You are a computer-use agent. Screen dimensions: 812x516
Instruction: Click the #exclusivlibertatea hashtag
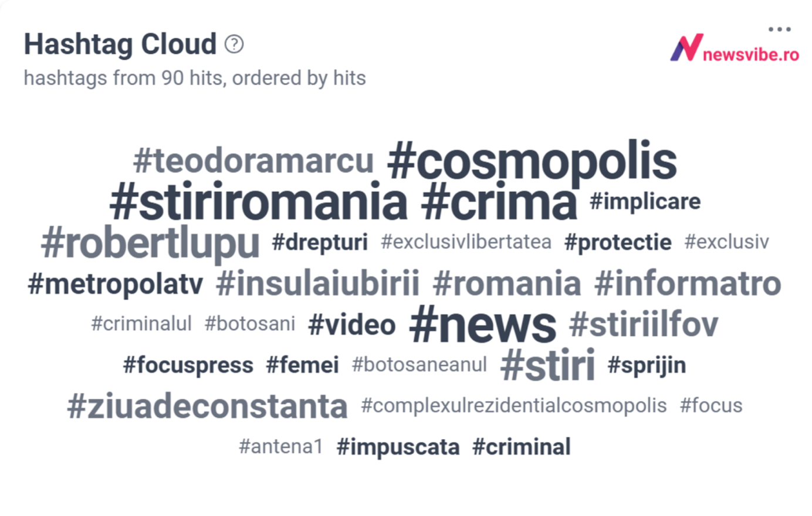[466, 242]
